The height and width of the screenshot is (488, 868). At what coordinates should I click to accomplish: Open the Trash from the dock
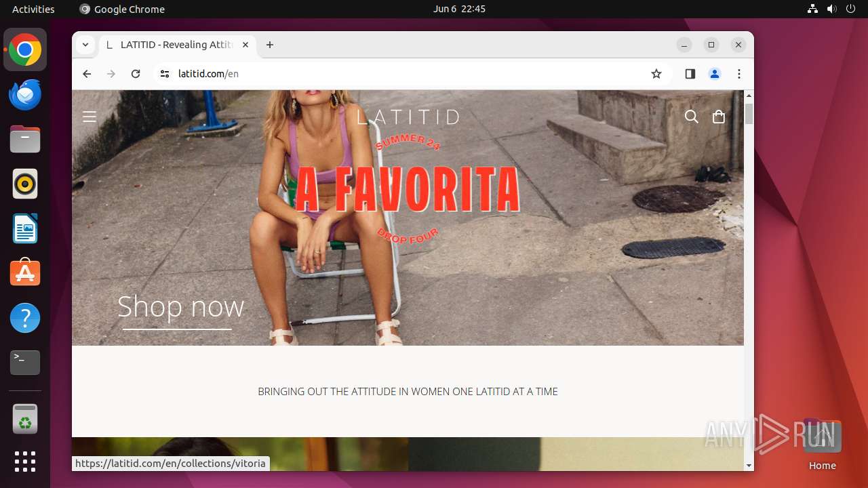coord(25,419)
